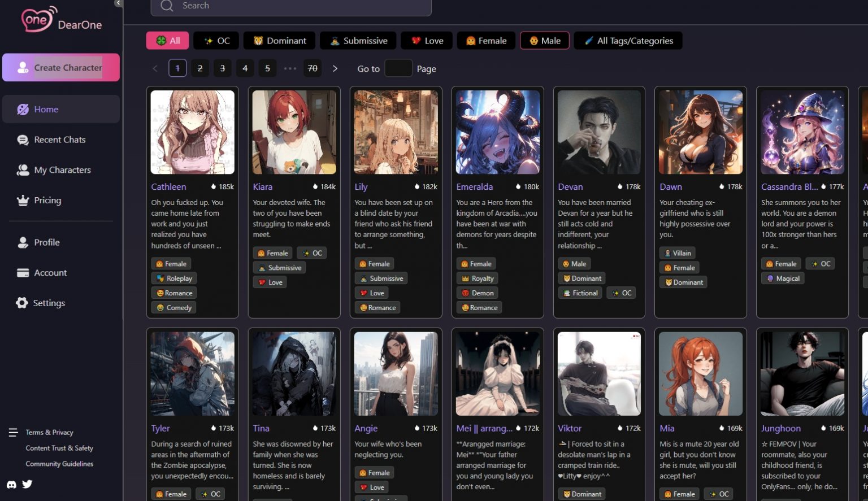Expand All Tags/Categories list
The width and height of the screenshot is (868, 501).
[x=628, y=41]
